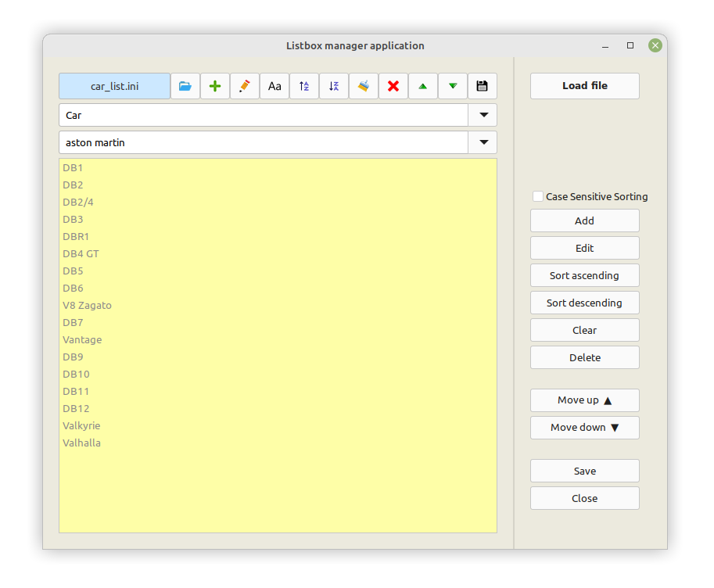Click the sort Z-A descending icon
Viewport: 714px width, 588px height.
[334, 86]
